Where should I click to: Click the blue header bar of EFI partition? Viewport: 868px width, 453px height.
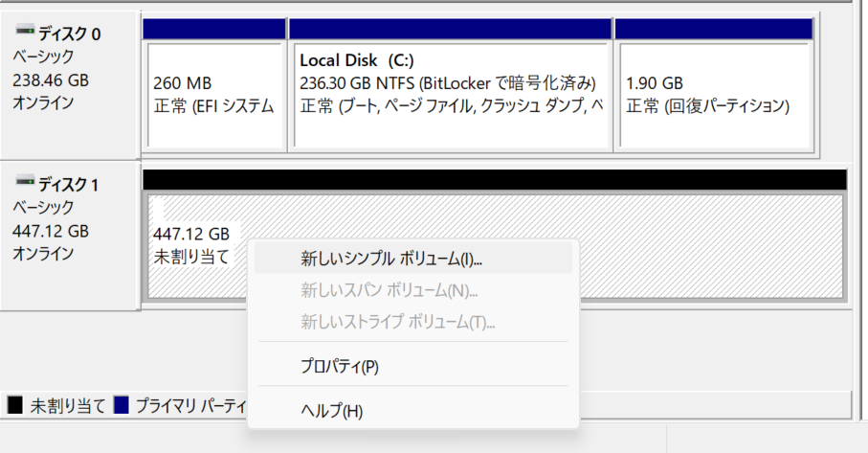point(214,29)
